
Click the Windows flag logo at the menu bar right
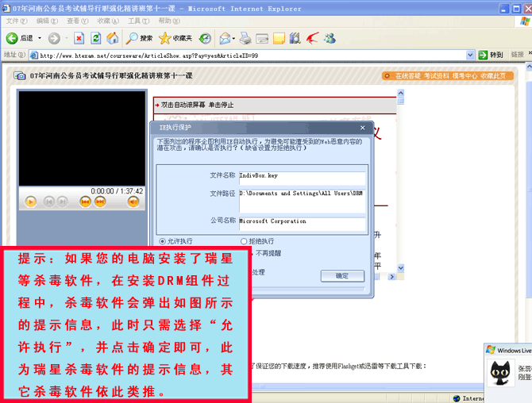[x=525, y=21]
